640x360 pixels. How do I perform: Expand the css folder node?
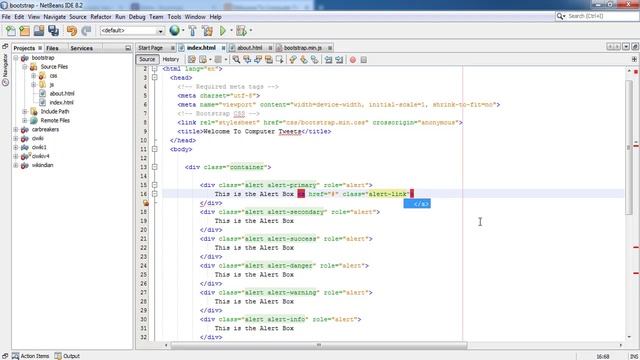pyautogui.click(x=34, y=76)
